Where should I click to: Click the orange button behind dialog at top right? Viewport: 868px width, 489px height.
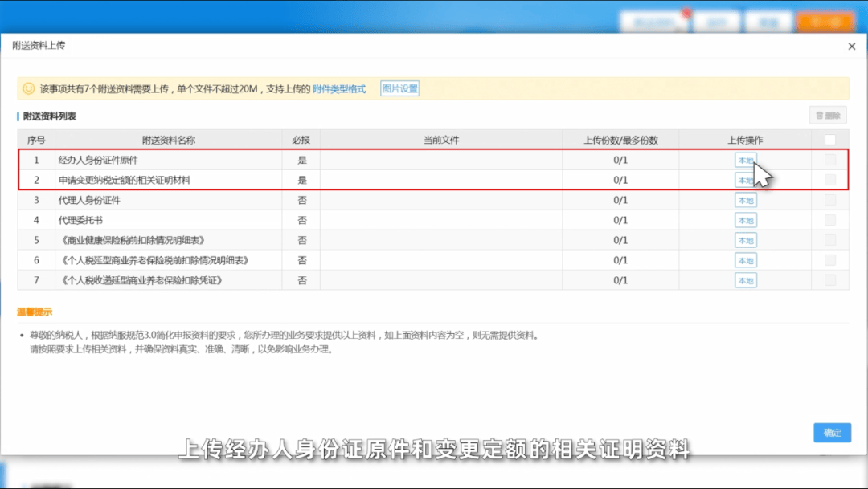click(x=825, y=22)
